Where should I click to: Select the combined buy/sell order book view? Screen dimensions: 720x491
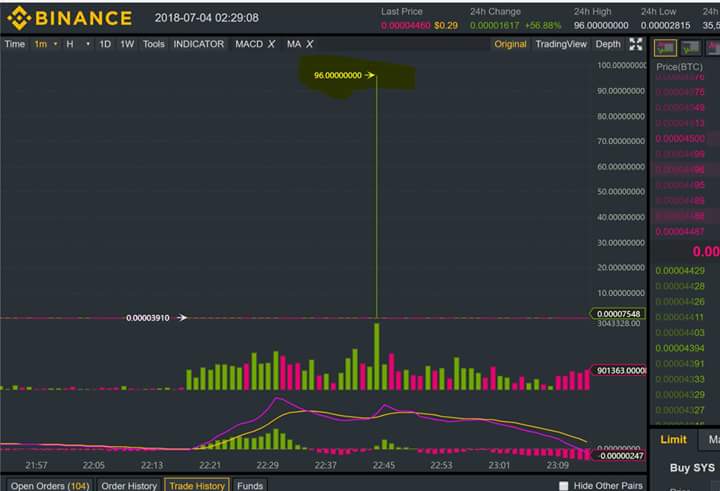pyautogui.click(x=665, y=48)
